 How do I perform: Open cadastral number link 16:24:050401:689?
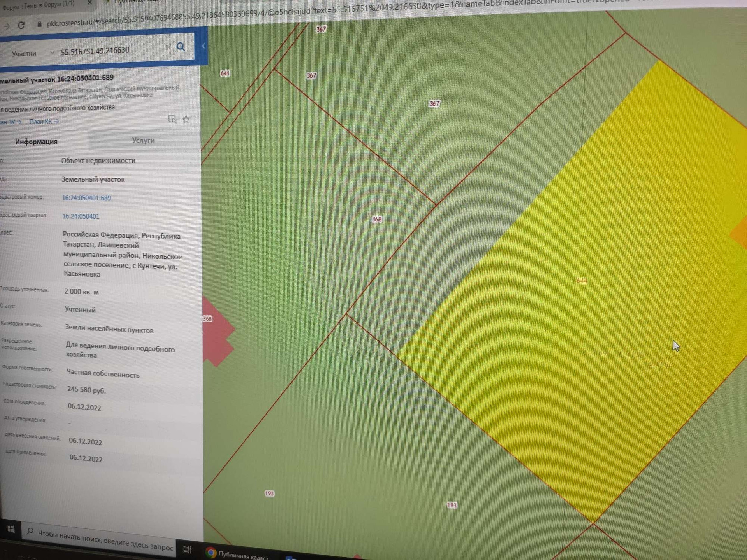click(x=86, y=198)
